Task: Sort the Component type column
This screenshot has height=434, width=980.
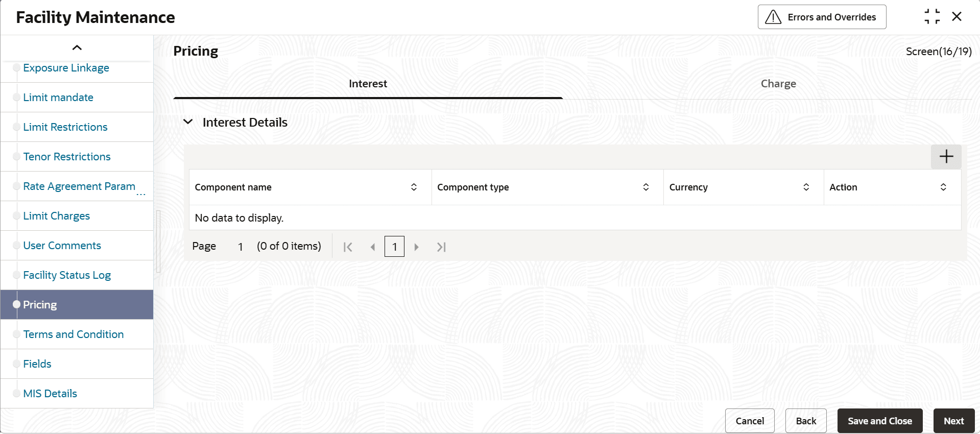Action: coord(646,187)
